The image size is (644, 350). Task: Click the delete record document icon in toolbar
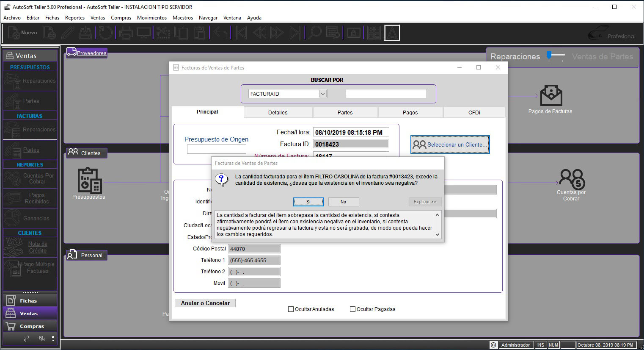pyautogui.click(x=50, y=33)
